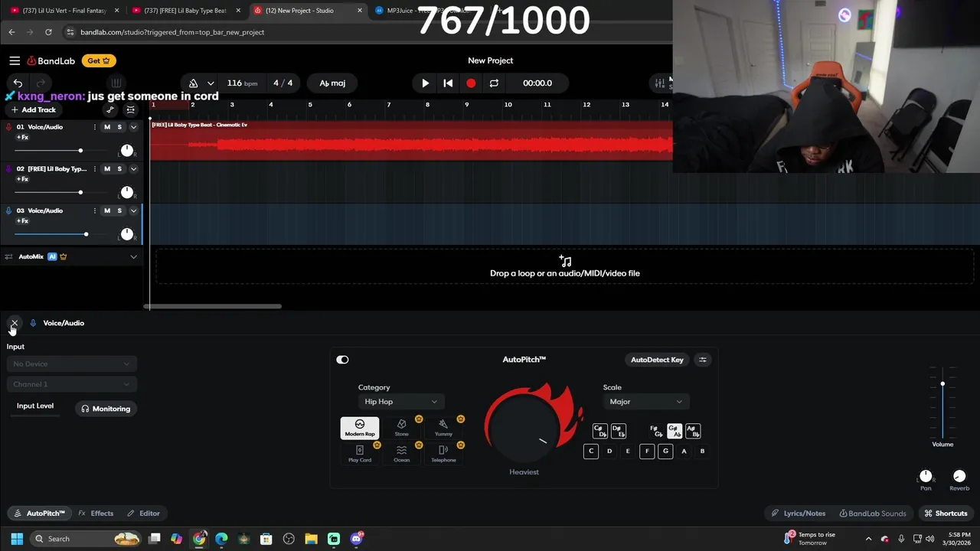
Task: Select the Modern Rap preset
Action: pyautogui.click(x=360, y=428)
